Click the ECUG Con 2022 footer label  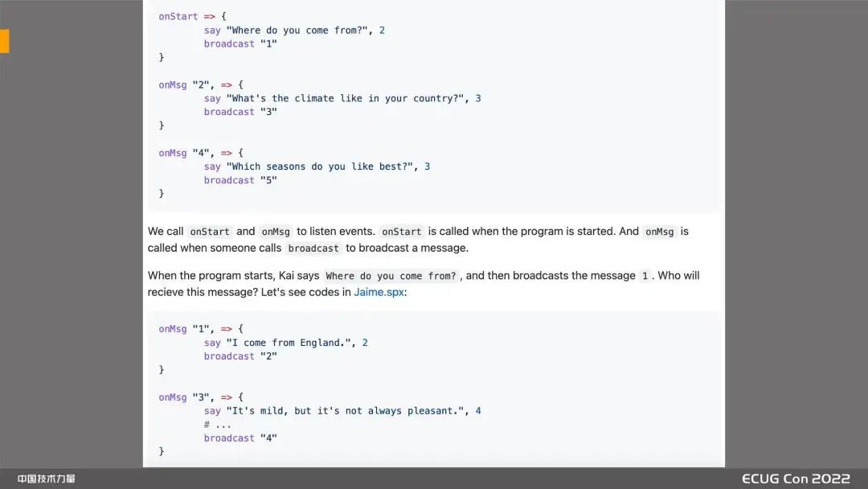(795, 479)
